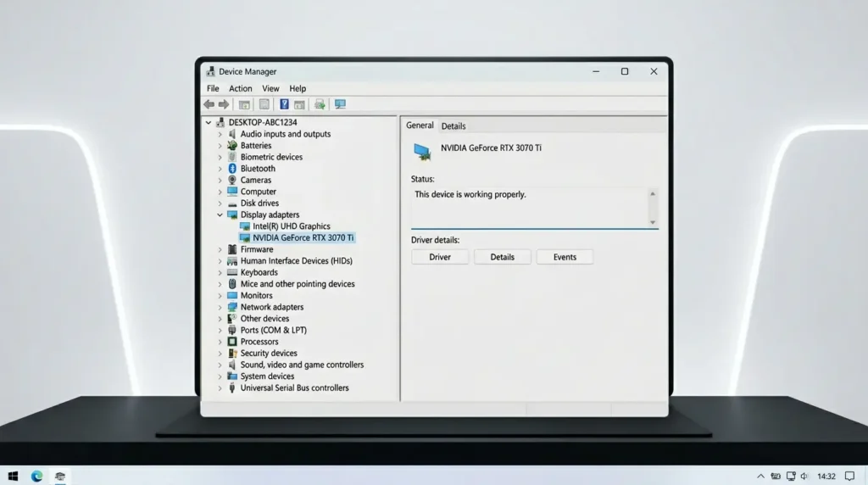Expand the Audio inputs and outputs category
Screen dimensions: 868x485
click(220, 134)
